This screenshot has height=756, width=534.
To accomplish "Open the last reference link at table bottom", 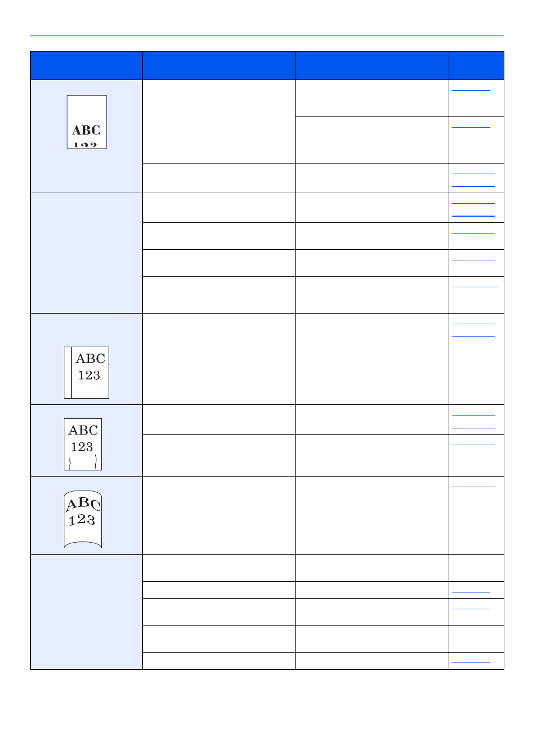I will pos(471,662).
